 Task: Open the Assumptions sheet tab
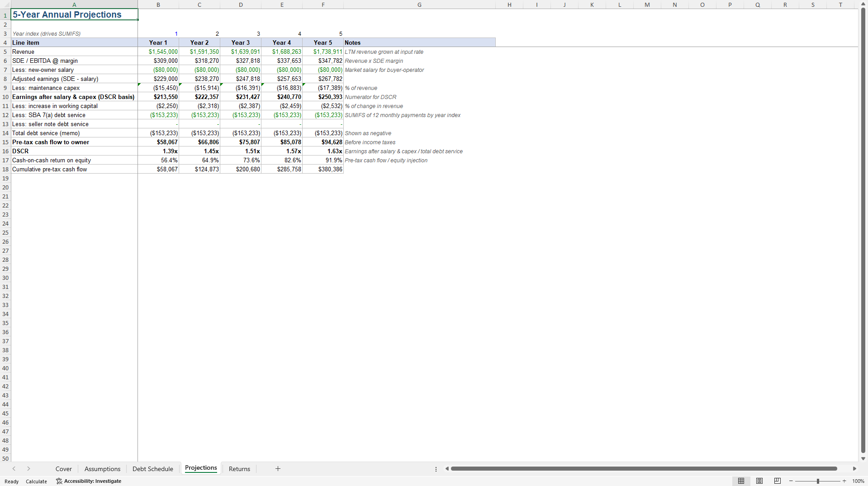pos(103,469)
